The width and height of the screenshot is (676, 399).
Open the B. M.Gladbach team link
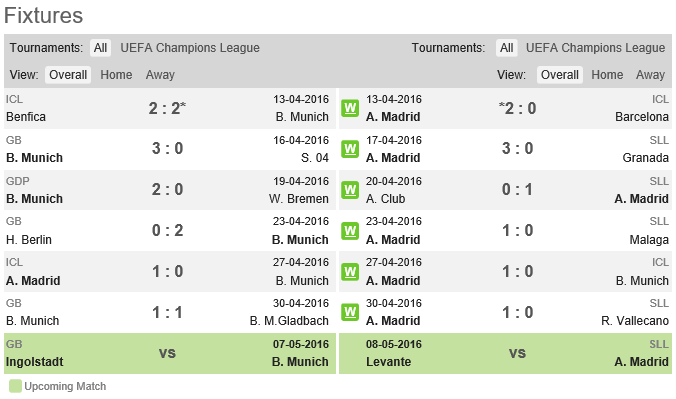pos(289,321)
